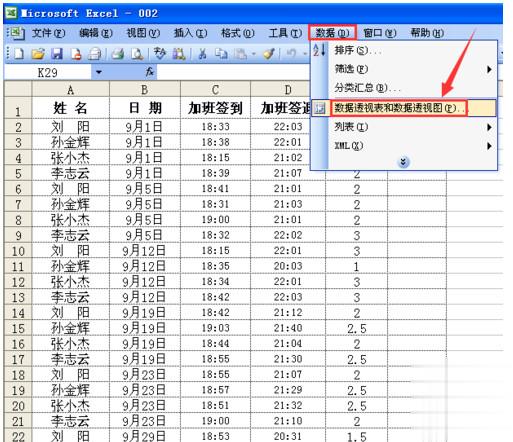The image size is (513, 442).
Task: Open the 插入 (Insert) menu
Action: click(x=190, y=33)
